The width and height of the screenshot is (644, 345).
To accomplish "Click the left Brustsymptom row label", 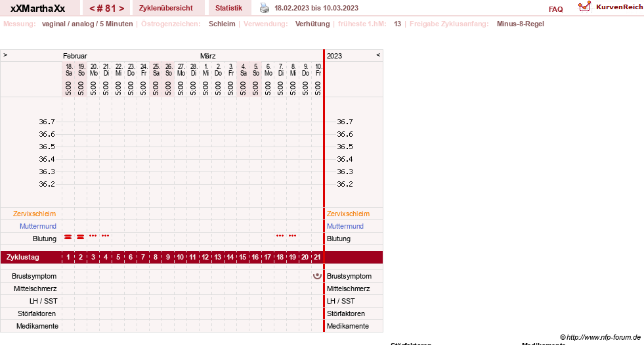I will coord(34,276).
